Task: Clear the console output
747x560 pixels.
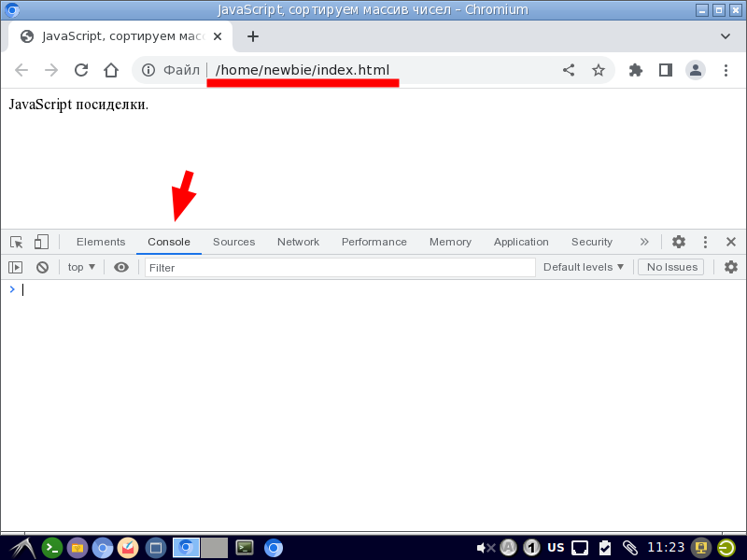Action: pos(42,268)
